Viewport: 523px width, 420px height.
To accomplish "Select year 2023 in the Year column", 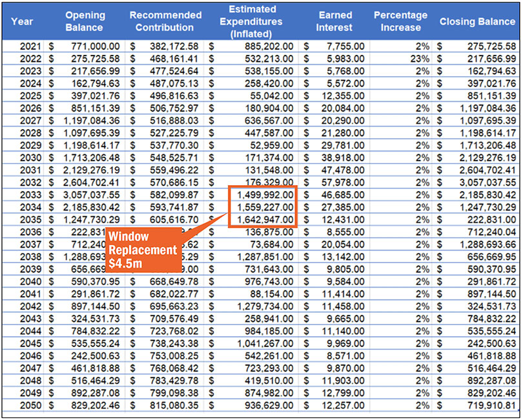I will click(x=31, y=71).
